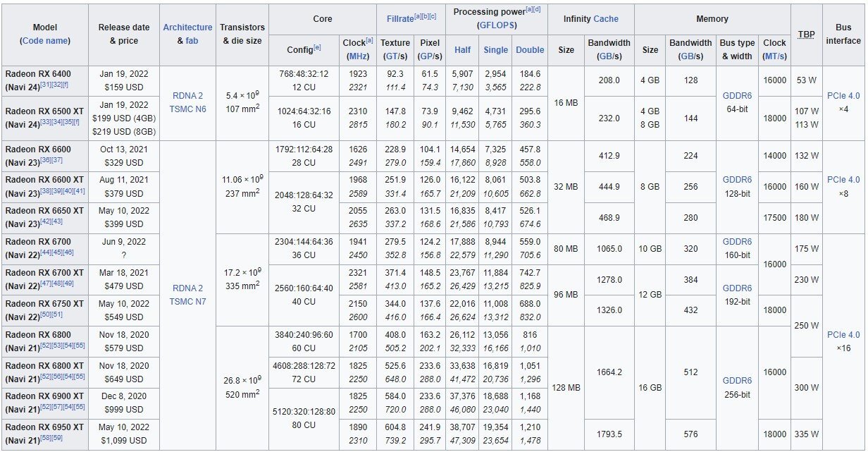Open 'GB/s' link under Infinity Cache Bandwidth
868x452 pixels.
tap(609, 56)
